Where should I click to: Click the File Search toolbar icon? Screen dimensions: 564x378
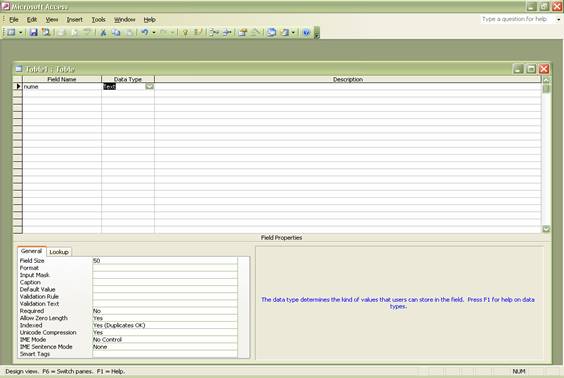click(x=46, y=33)
